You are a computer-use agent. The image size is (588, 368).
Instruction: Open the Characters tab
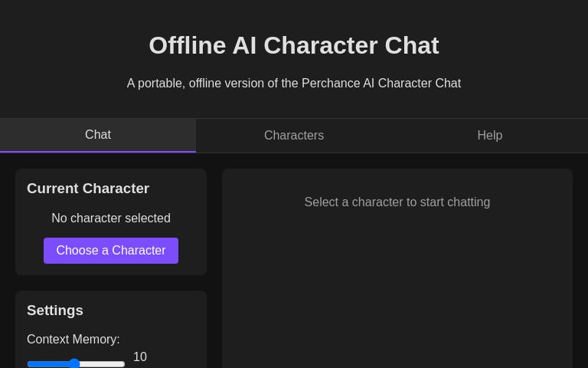294,136
